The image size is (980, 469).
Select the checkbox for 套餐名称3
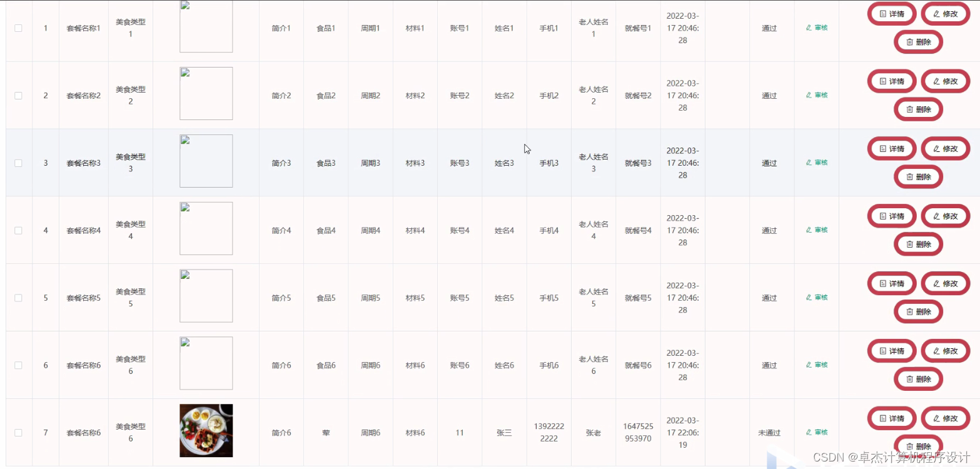pos(18,163)
